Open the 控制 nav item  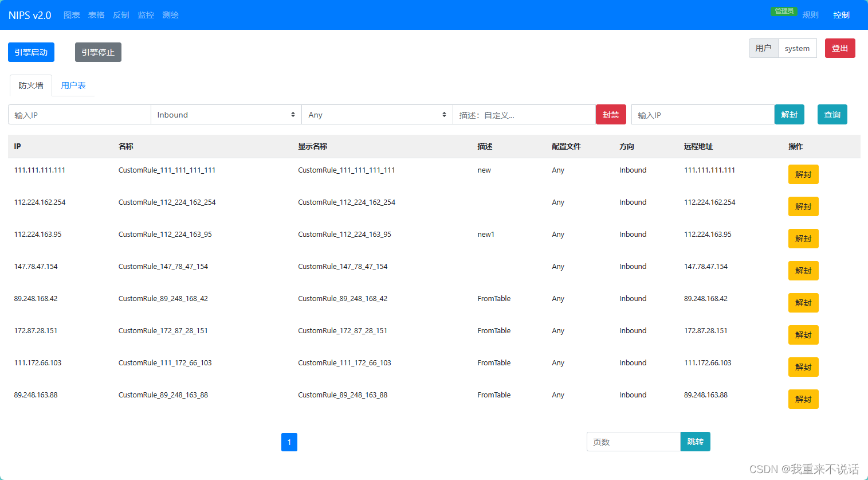point(841,15)
